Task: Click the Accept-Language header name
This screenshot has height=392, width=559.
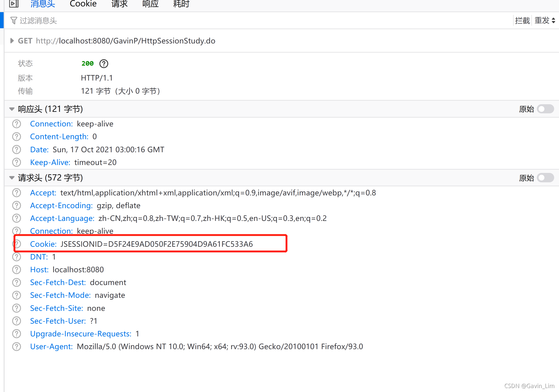Action: pyautogui.click(x=62, y=218)
